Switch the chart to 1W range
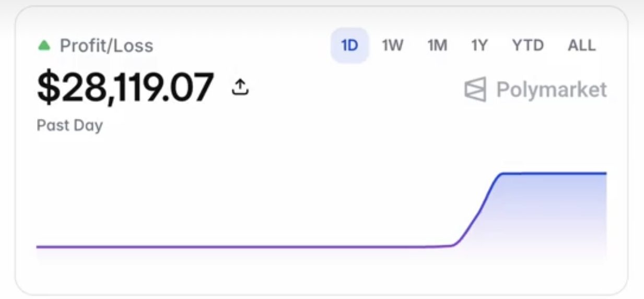 pos(392,45)
